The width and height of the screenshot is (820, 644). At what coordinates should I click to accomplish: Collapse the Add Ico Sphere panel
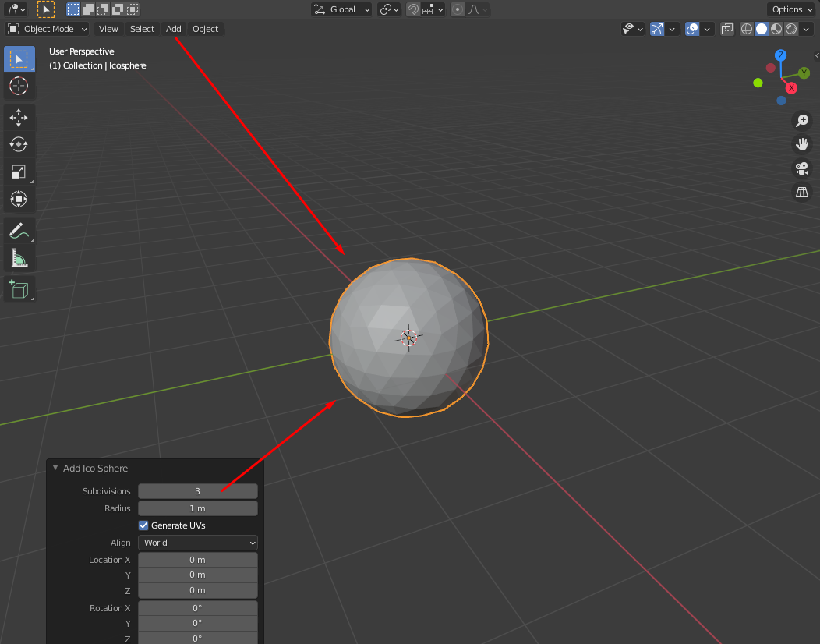coord(55,469)
